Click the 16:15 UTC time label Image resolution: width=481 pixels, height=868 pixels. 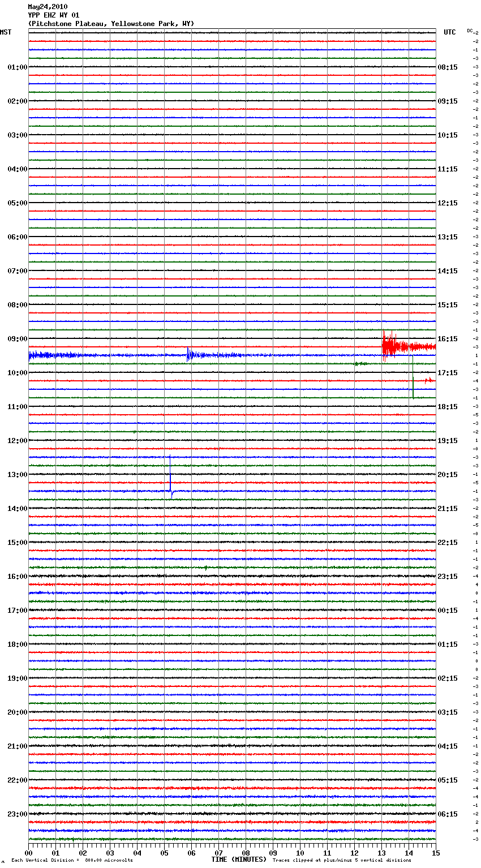[448, 339]
